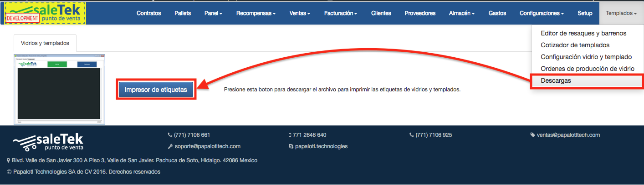644x185 pixels.
Task: Open the Ventas dropdown menu
Action: [300, 13]
